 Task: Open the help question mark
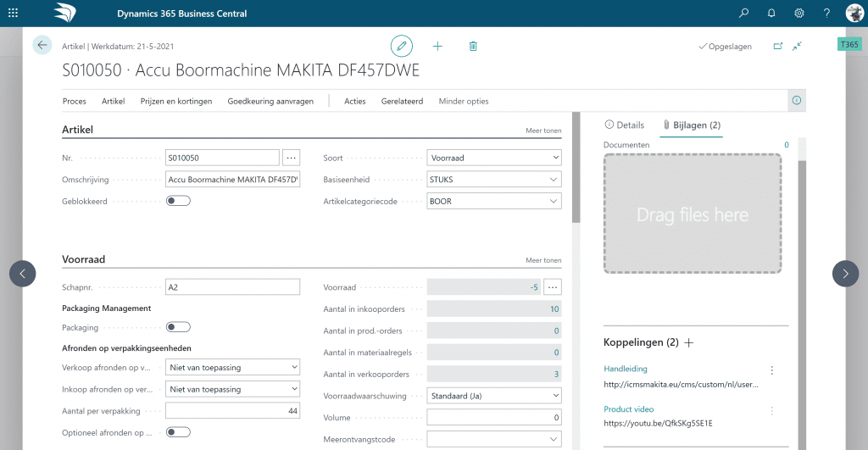(x=826, y=13)
